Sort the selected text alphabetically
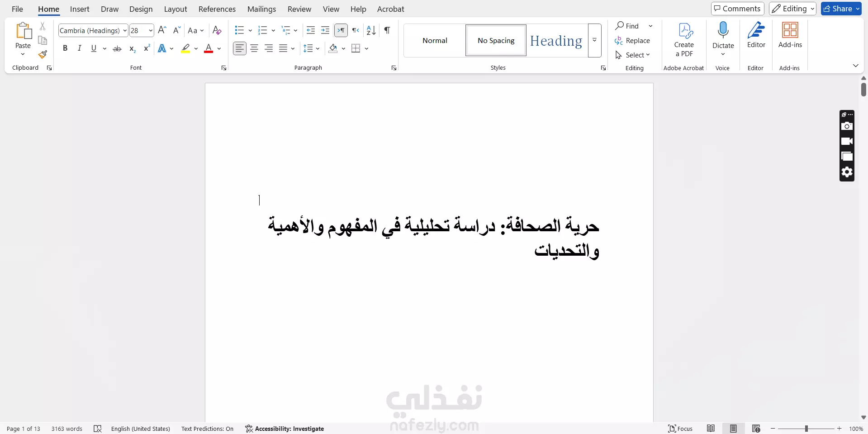 371,30
